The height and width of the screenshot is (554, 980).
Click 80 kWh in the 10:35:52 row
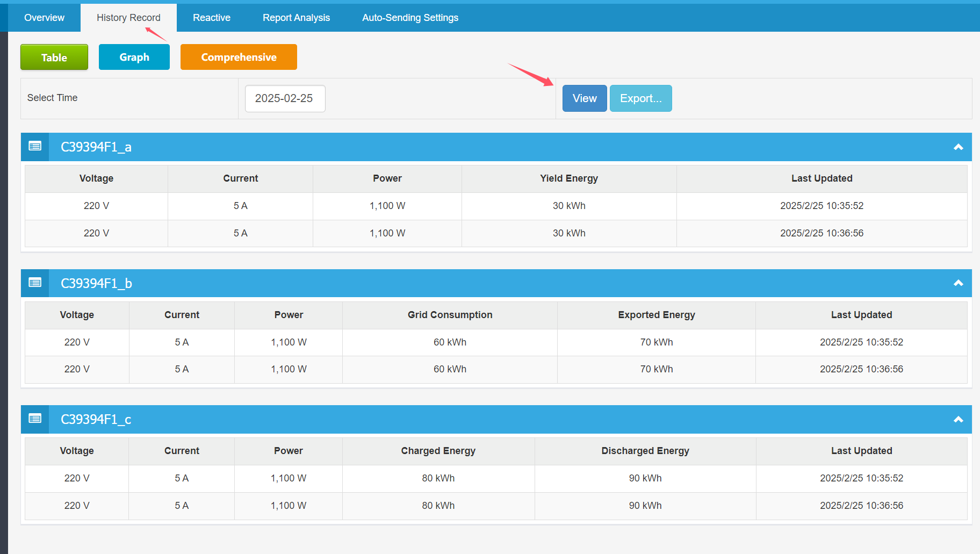click(438, 478)
